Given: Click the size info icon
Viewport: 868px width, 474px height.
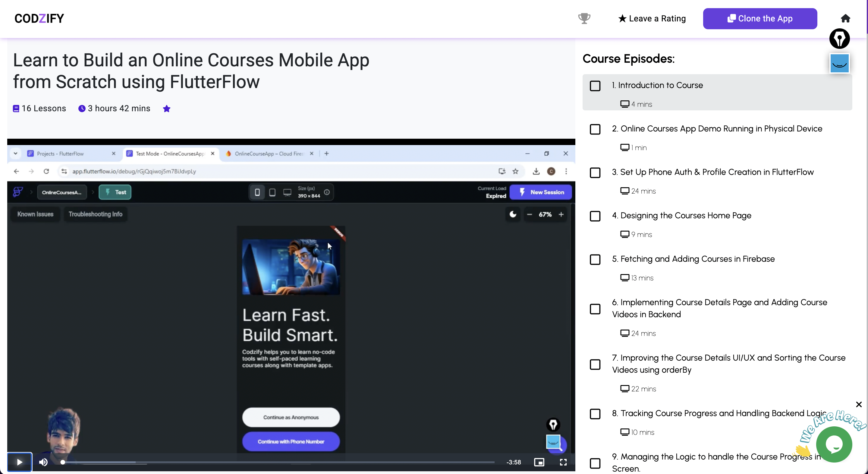Looking at the screenshot, I should point(326,192).
